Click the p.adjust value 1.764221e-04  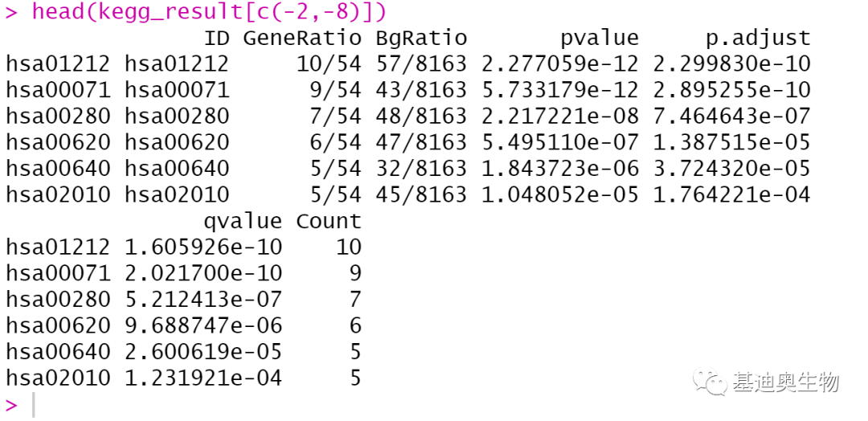731,194
